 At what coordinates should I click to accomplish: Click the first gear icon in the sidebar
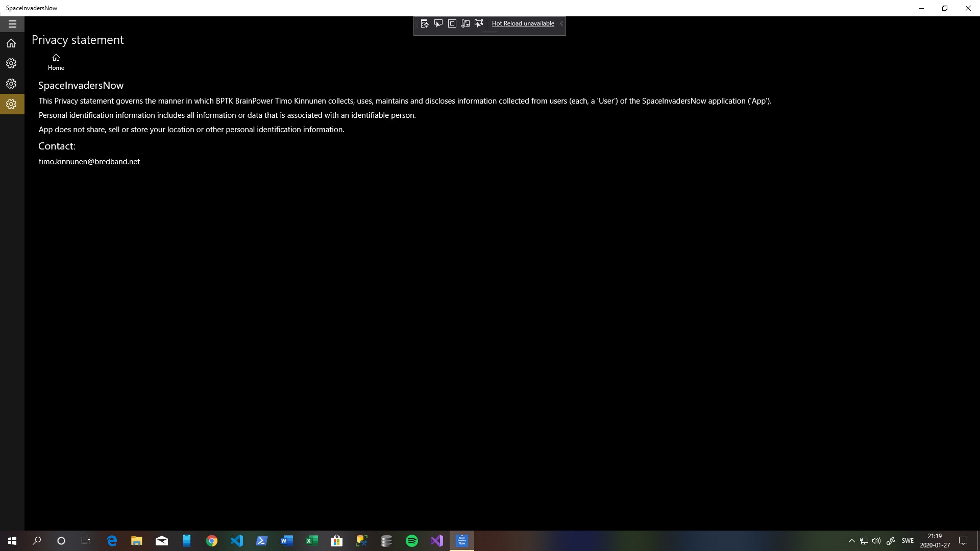[x=11, y=63]
